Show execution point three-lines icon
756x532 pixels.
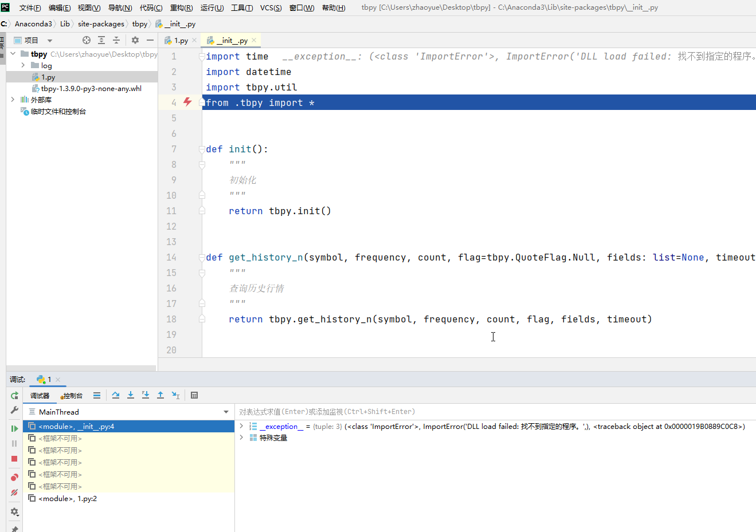pyautogui.click(x=97, y=395)
